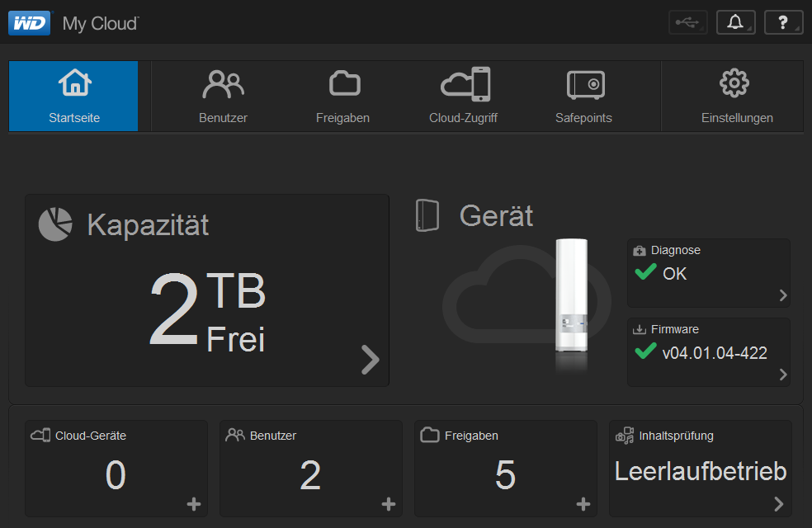Go to the Startseite home tab

[74, 96]
